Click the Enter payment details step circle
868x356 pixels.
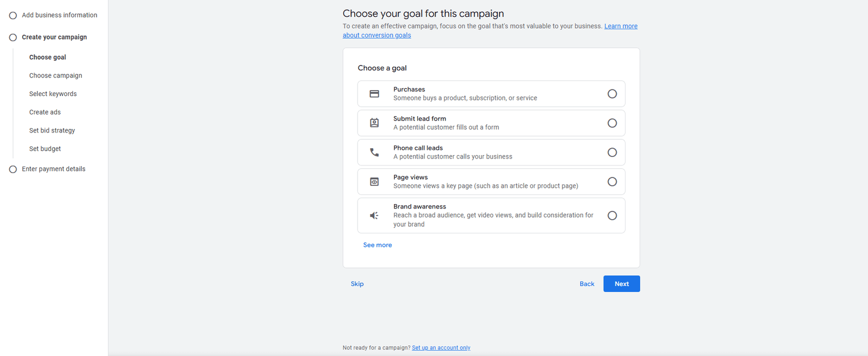click(13, 169)
